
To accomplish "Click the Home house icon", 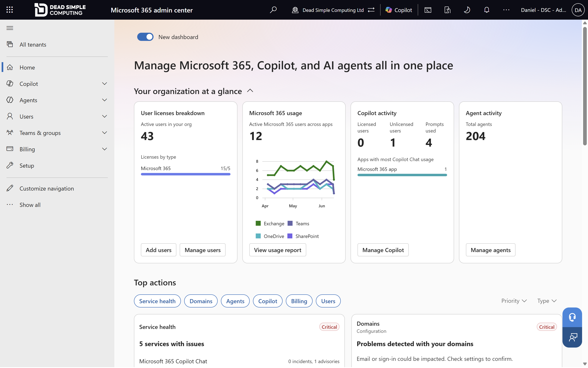I will pos(10,67).
